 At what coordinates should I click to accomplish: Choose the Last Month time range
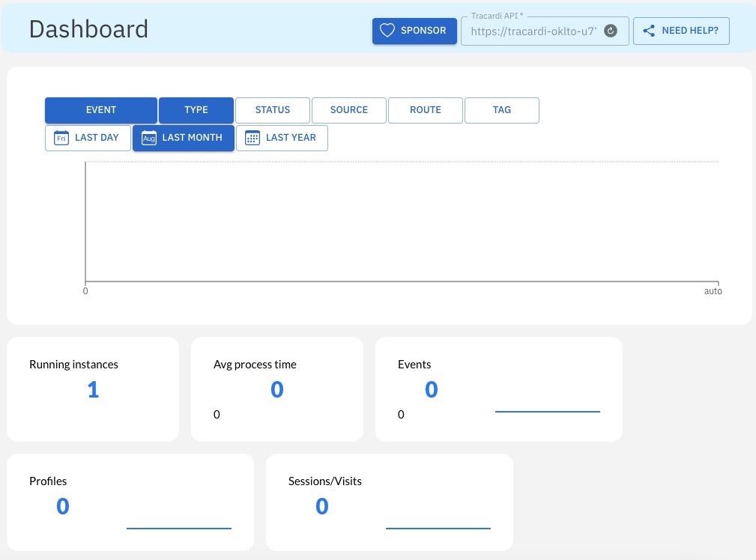tap(184, 138)
